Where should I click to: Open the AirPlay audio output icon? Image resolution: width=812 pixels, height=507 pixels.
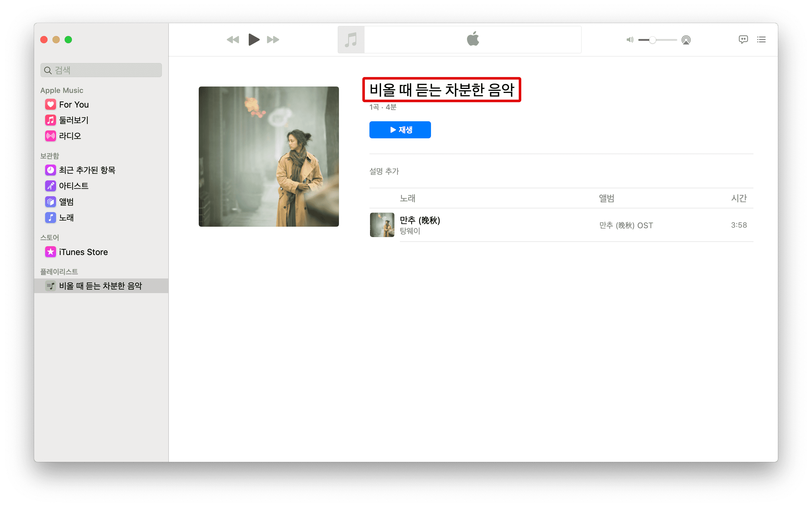pyautogui.click(x=686, y=40)
